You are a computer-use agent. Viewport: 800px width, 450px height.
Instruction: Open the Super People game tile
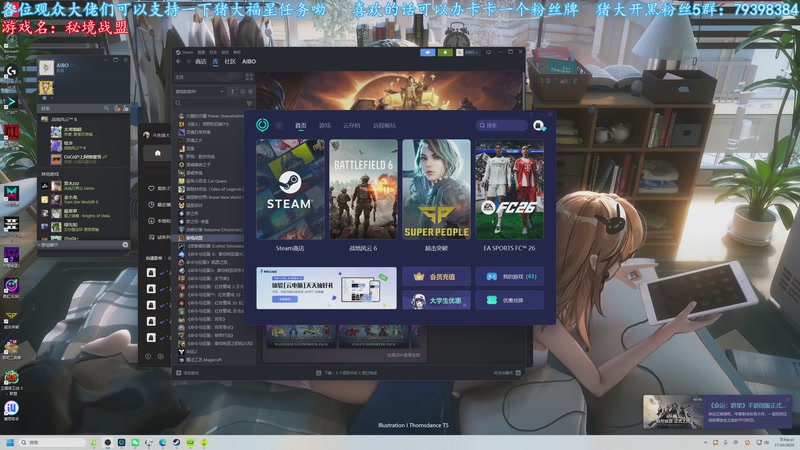[x=436, y=189]
